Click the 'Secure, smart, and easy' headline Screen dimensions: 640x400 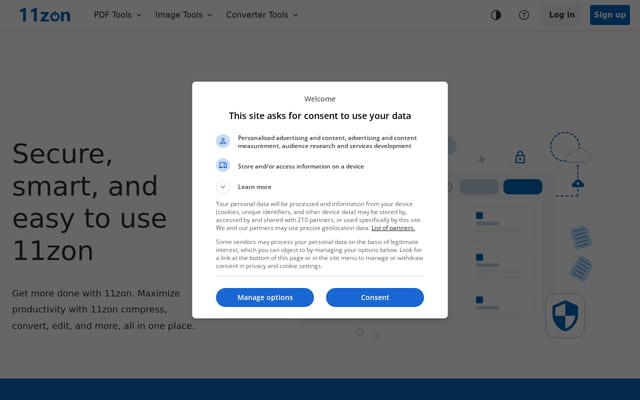tap(90, 202)
